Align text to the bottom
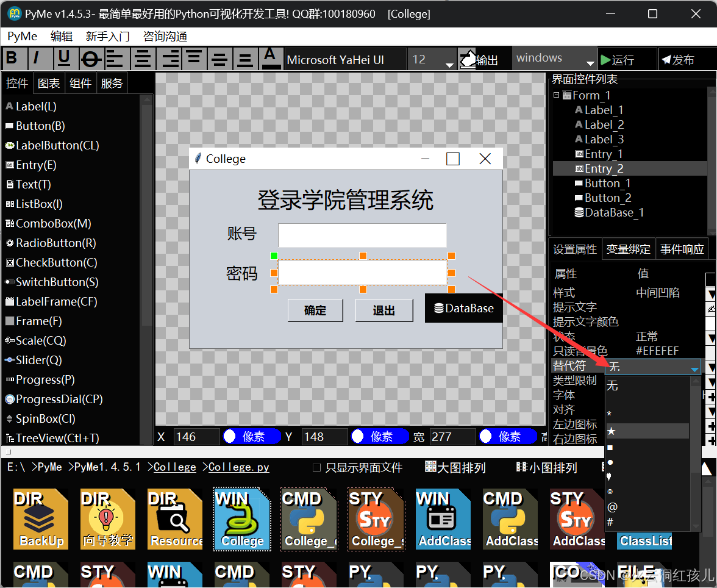This screenshot has height=588, width=717. 245,59
